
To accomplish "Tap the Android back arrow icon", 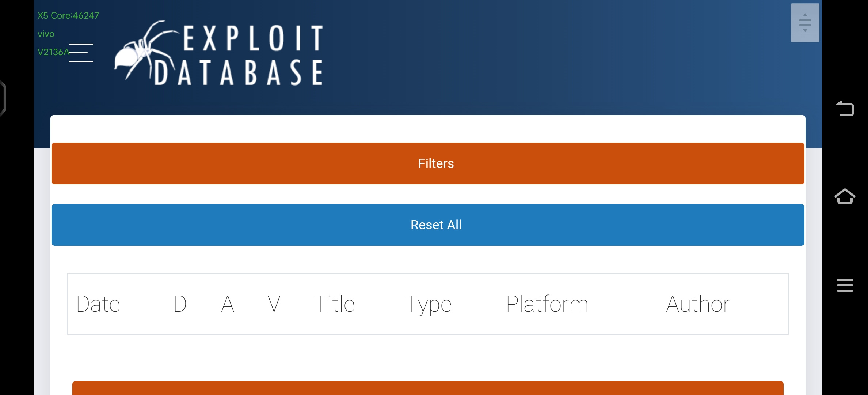I will [845, 109].
